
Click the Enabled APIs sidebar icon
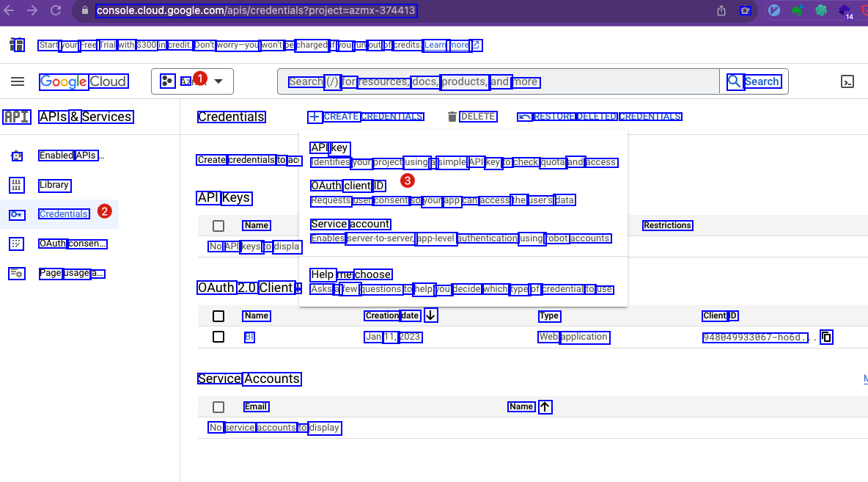pos(16,156)
